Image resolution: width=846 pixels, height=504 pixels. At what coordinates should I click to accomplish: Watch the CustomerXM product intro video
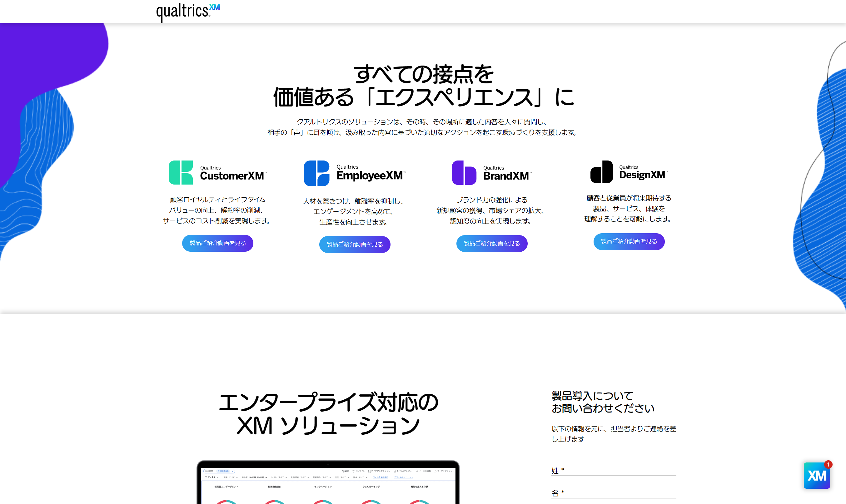[218, 243]
